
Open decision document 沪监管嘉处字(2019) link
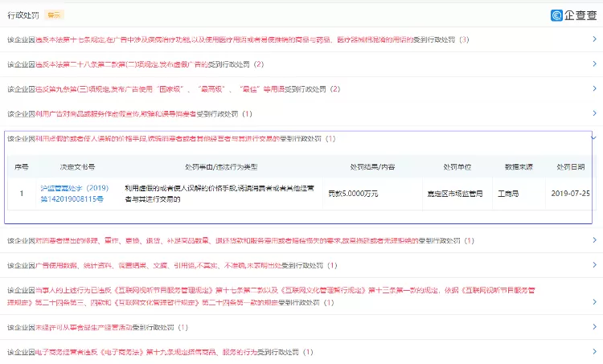click(x=75, y=194)
